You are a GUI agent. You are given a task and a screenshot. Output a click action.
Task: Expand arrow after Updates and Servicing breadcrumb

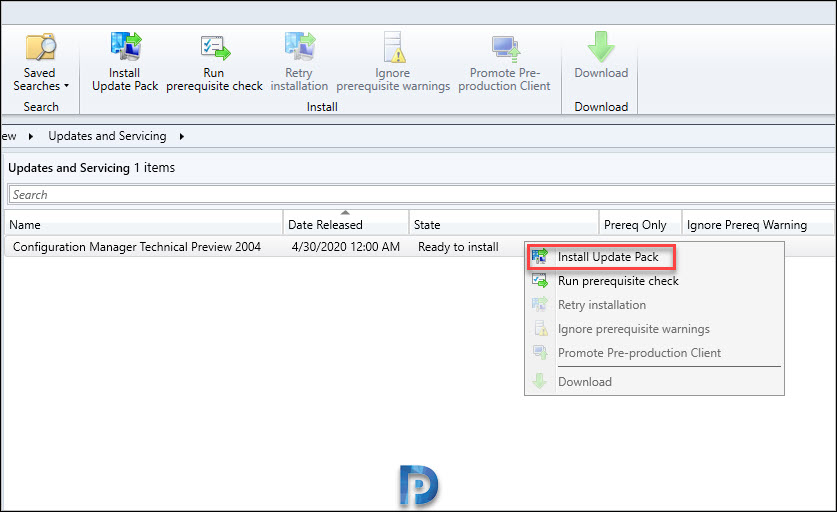182,137
